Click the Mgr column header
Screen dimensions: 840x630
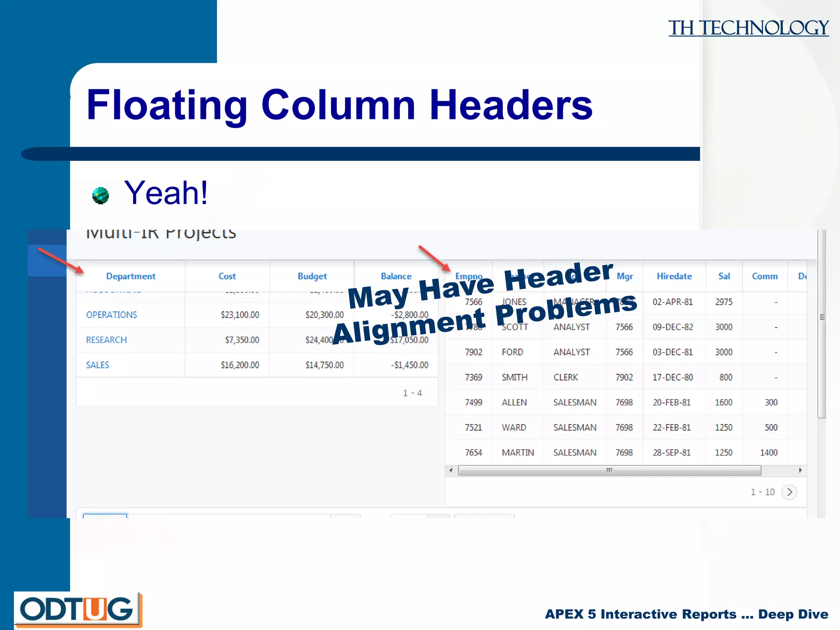(625, 276)
